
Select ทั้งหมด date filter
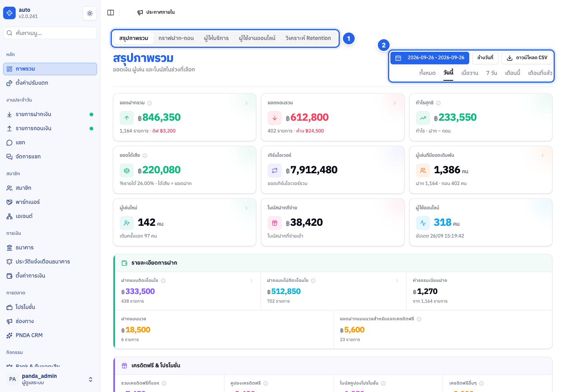click(x=427, y=73)
